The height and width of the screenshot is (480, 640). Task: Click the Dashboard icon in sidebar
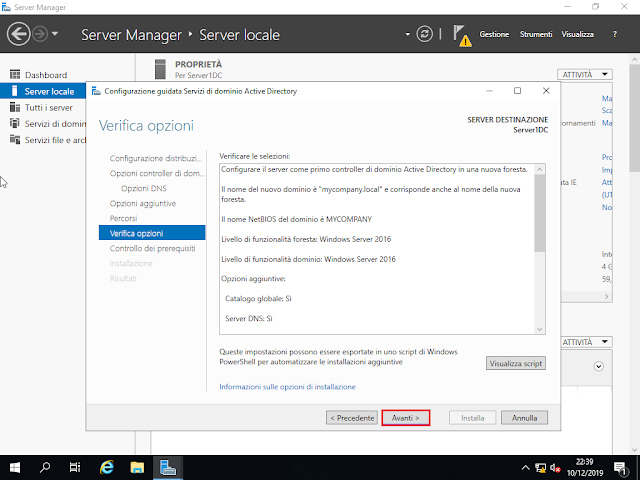coord(15,75)
